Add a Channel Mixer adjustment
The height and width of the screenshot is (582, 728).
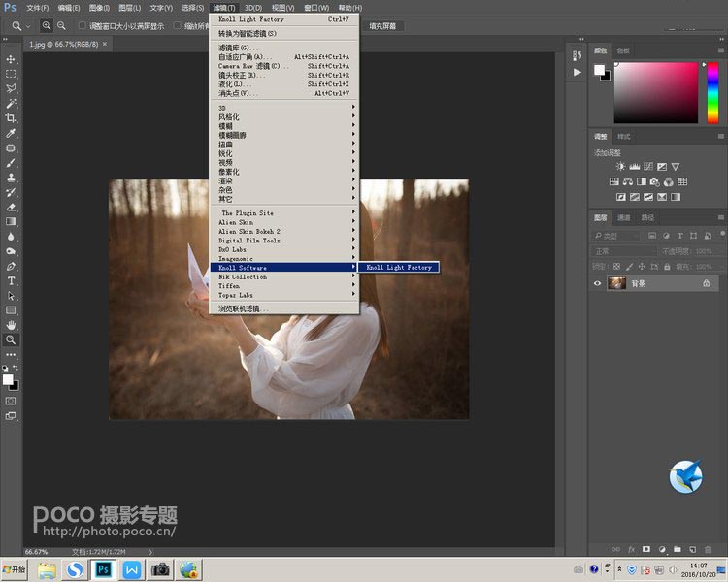coord(669,182)
